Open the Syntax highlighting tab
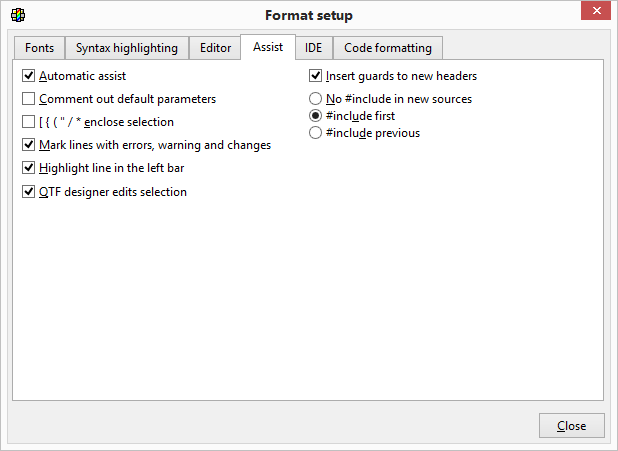This screenshot has height=451, width=618. point(127,48)
